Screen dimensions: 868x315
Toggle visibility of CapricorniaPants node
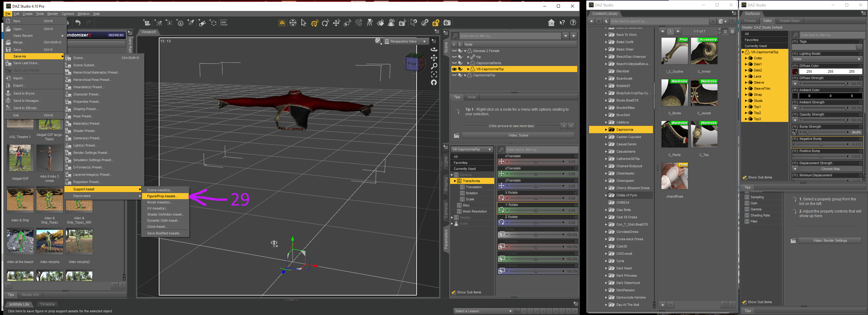[454, 63]
